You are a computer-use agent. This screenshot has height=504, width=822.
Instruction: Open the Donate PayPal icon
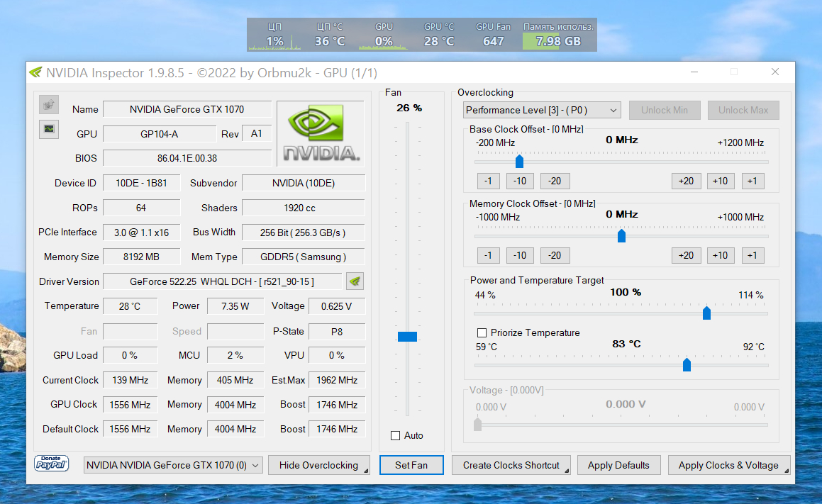click(51, 464)
